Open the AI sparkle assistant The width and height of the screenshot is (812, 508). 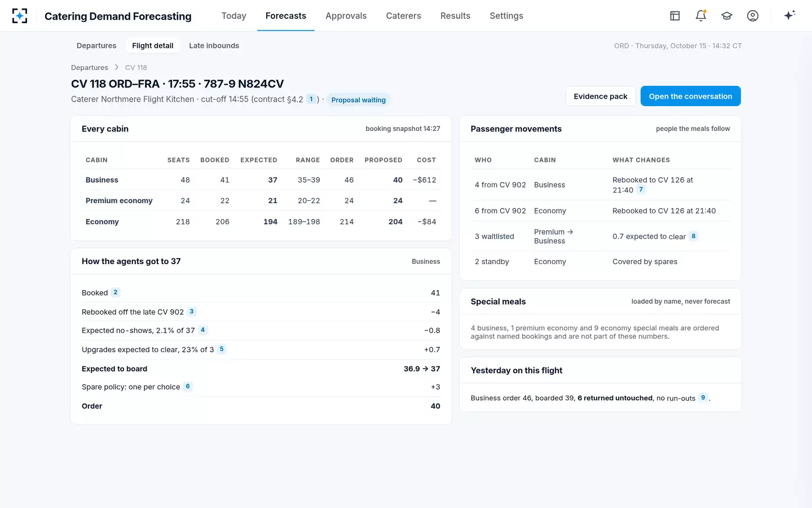[789, 15]
